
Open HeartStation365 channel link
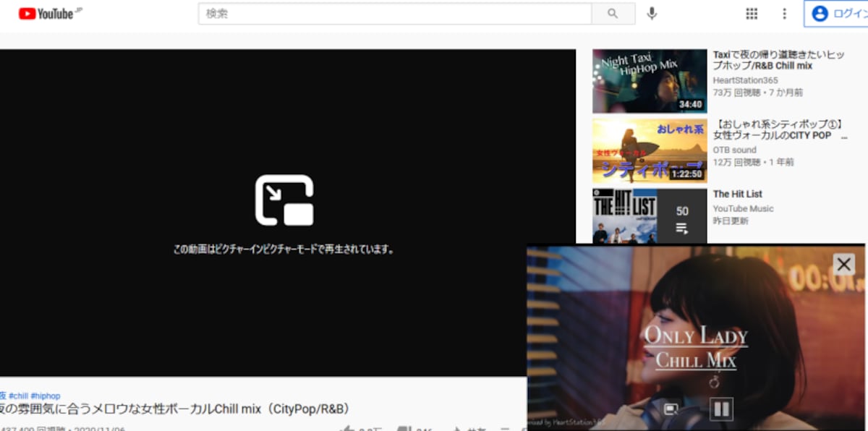pos(746,80)
